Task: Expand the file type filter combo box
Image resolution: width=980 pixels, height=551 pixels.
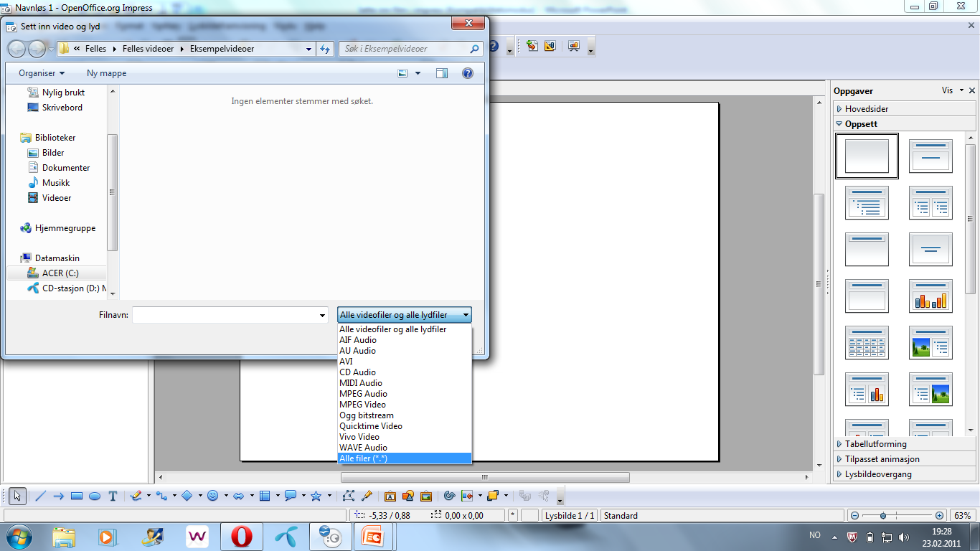Action: tap(405, 315)
